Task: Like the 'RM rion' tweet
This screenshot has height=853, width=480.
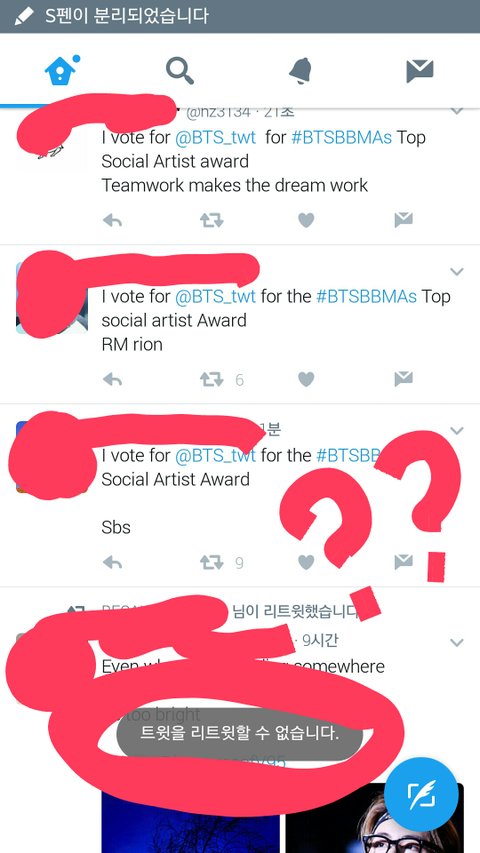Action: pos(306,379)
